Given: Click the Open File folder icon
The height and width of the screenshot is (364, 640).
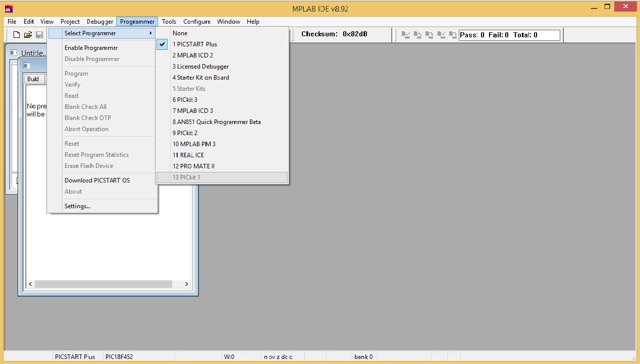Looking at the screenshot, I should [28, 35].
